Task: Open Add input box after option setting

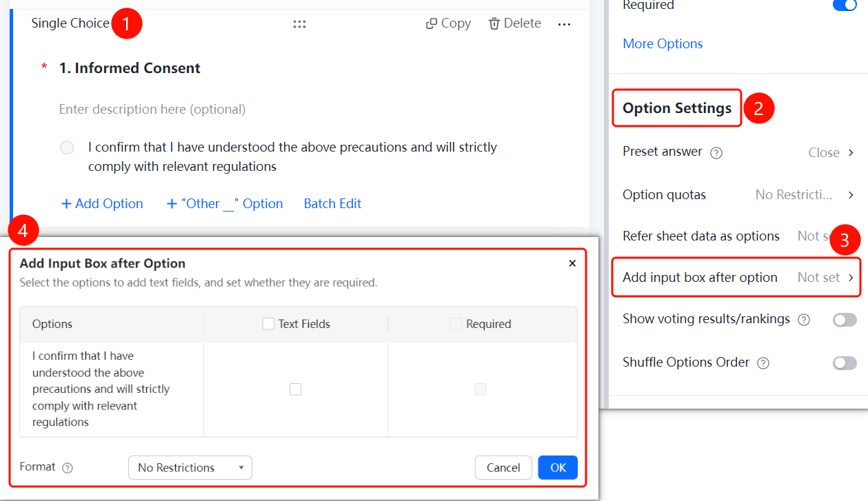Action: click(737, 278)
